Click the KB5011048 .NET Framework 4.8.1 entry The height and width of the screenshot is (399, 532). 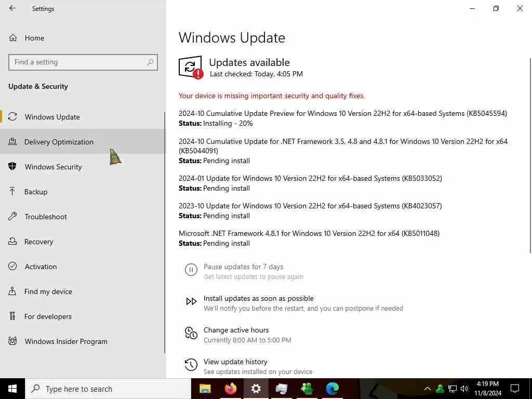click(x=309, y=233)
